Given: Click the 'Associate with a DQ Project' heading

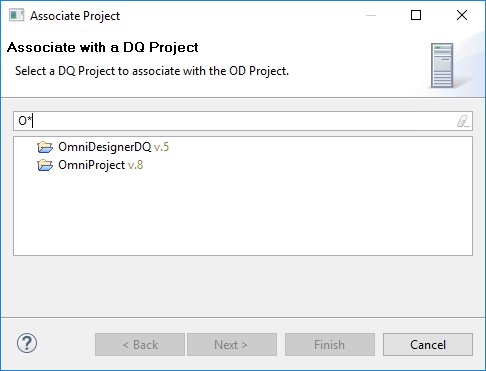Looking at the screenshot, I should pos(103,47).
